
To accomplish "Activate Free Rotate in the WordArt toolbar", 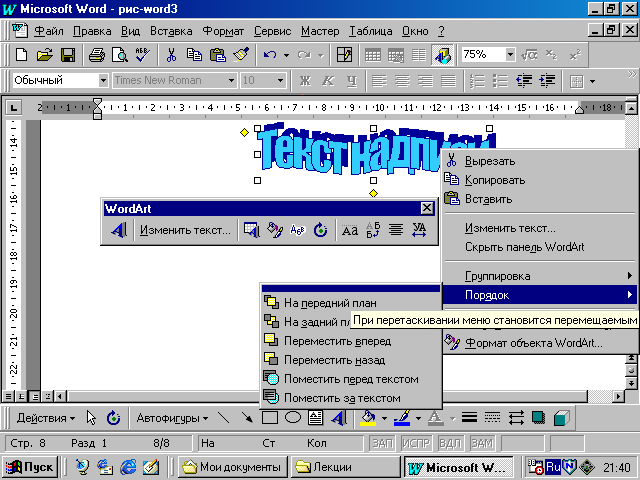I will tap(320, 230).
